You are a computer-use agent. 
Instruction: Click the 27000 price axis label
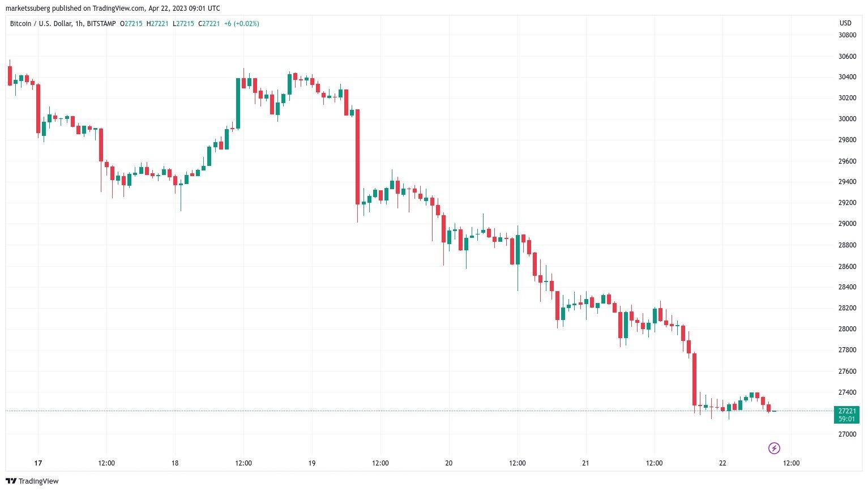[x=847, y=434]
